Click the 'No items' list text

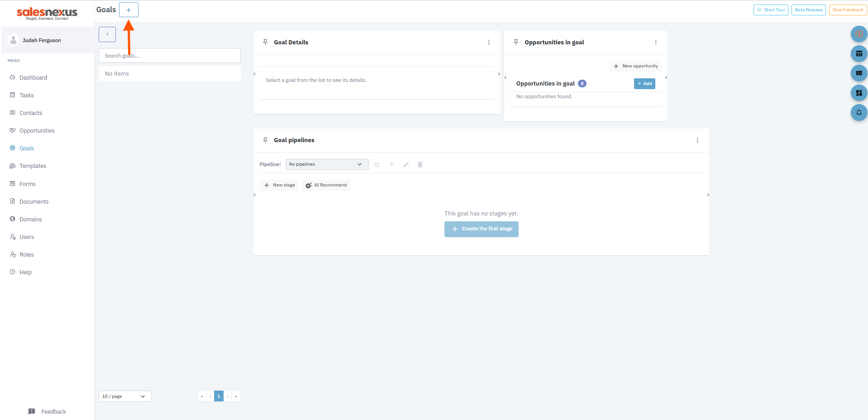click(117, 74)
